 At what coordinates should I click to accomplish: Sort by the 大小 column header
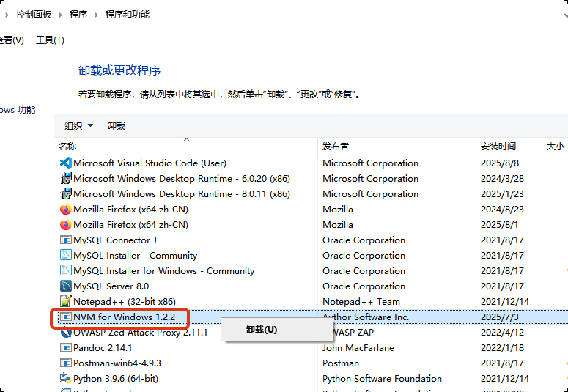pyautogui.click(x=555, y=147)
